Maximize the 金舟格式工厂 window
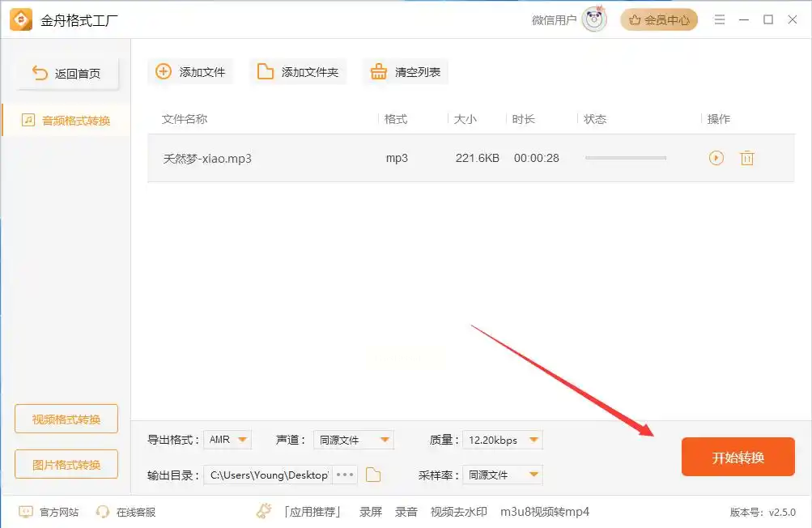 (768, 19)
